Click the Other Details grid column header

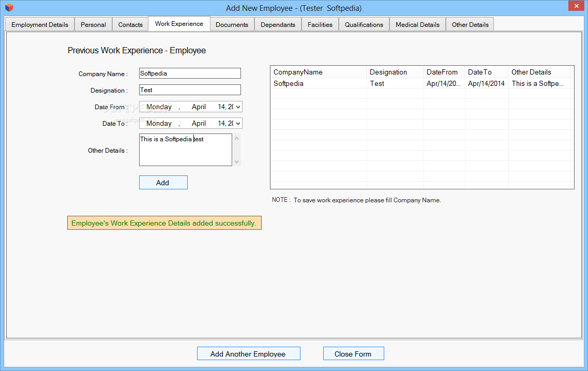(x=539, y=72)
